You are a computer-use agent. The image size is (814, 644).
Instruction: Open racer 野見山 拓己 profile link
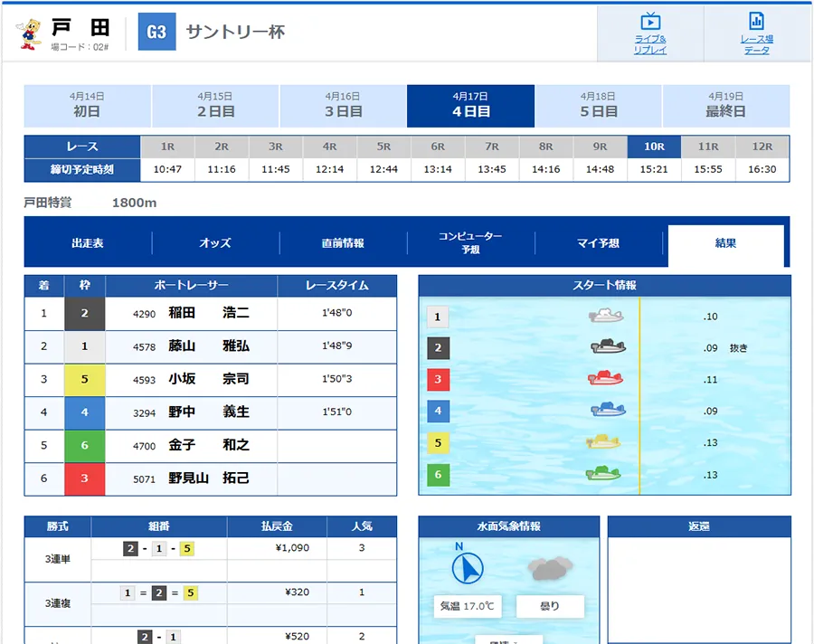point(208,478)
